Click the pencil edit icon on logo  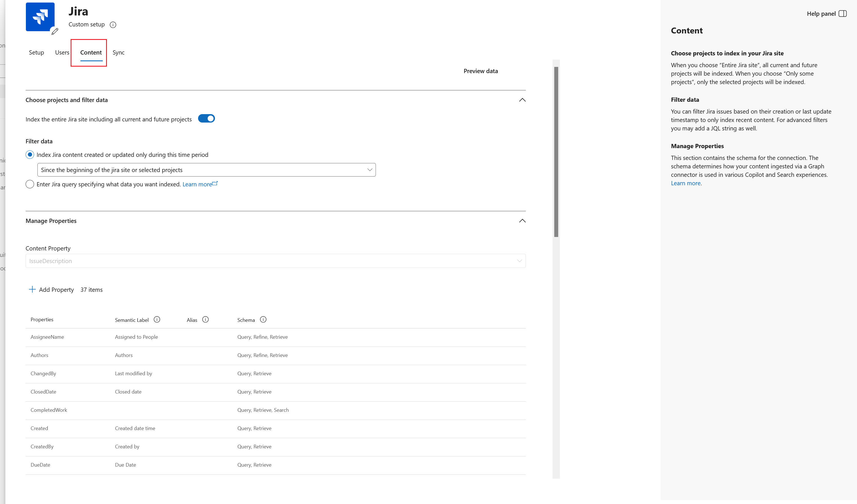click(x=55, y=31)
